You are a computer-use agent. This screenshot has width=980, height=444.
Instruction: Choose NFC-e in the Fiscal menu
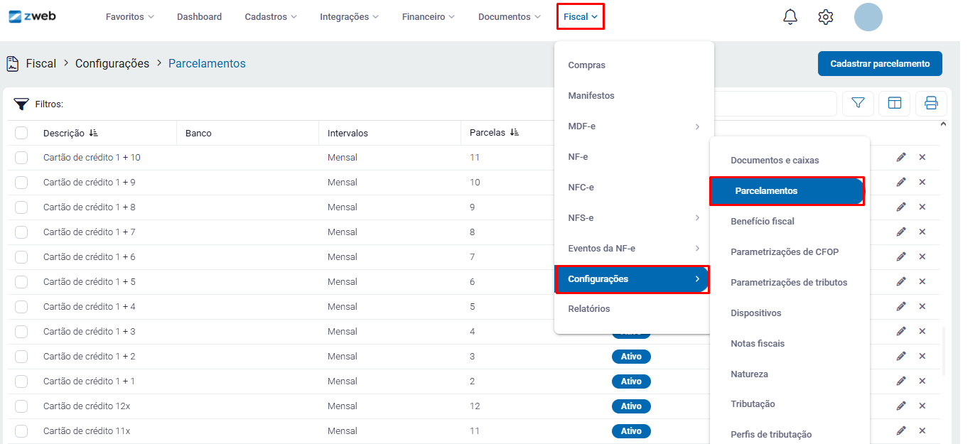581,188
